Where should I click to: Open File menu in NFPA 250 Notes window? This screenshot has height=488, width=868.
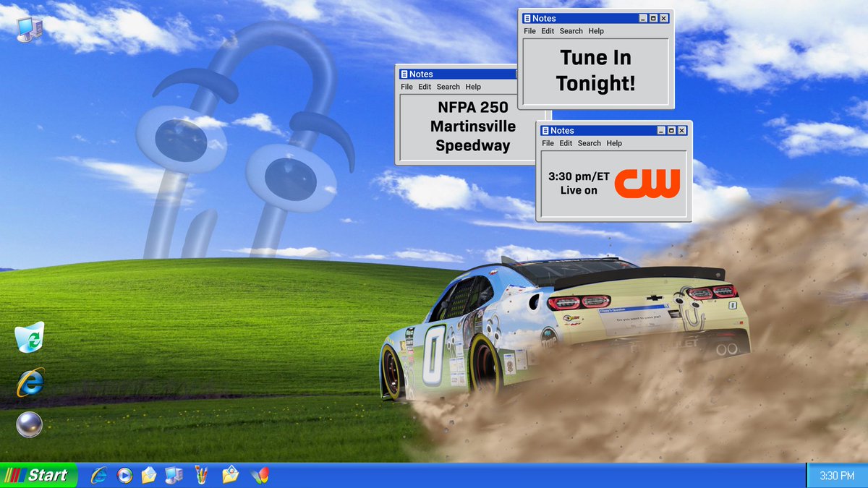click(407, 87)
